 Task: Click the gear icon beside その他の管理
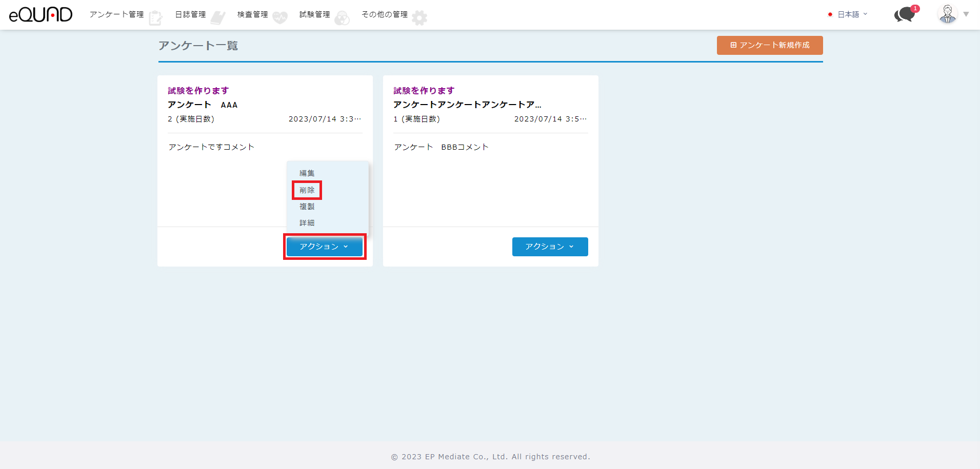[x=419, y=18]
